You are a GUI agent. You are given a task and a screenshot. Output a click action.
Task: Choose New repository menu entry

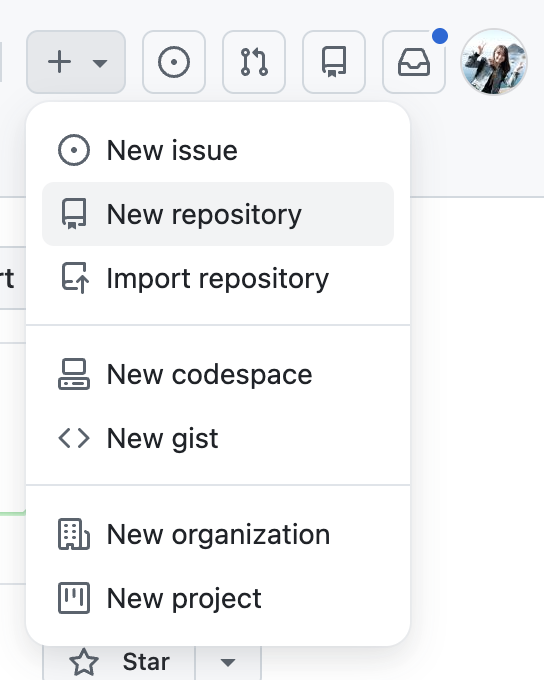click(218, 214)
